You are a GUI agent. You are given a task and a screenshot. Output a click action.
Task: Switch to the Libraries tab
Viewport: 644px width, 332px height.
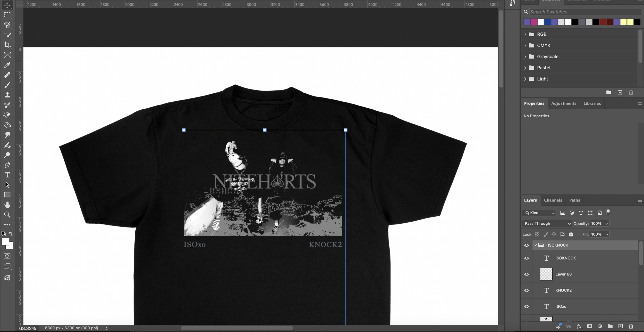pyautogui.click(x=592, y=103)
